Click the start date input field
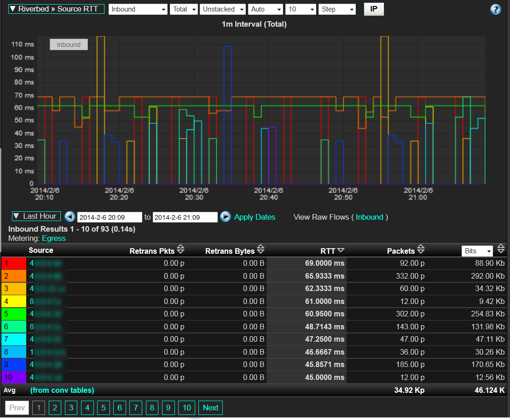The height and width of the screenshot is (420, 510). pos(110,217)
